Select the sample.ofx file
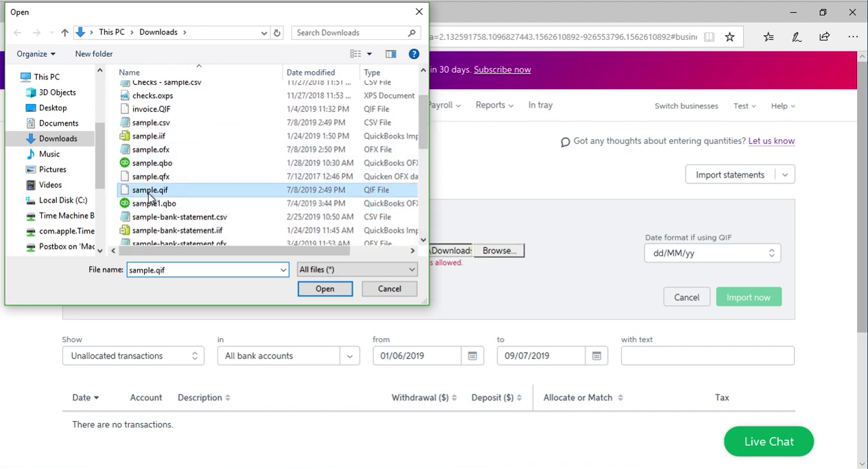 point(151,149)
